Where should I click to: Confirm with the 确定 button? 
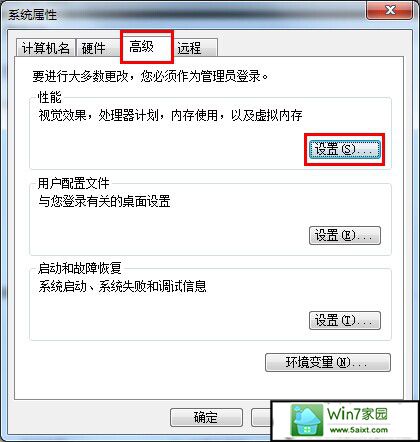206,417
